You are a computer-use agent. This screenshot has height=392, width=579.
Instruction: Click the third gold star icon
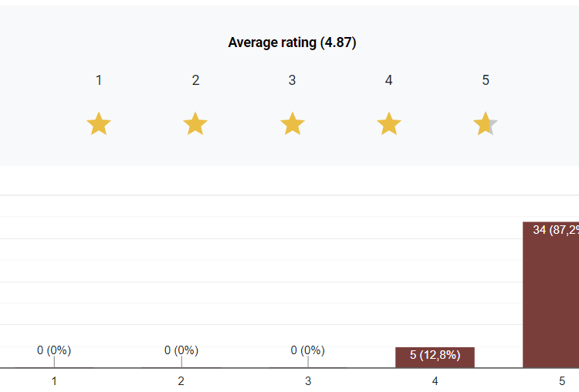(x=292, y=123)
